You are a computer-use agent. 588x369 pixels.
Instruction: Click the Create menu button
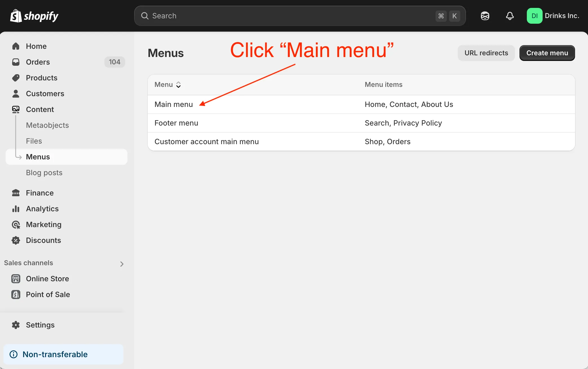pos(547,53)
